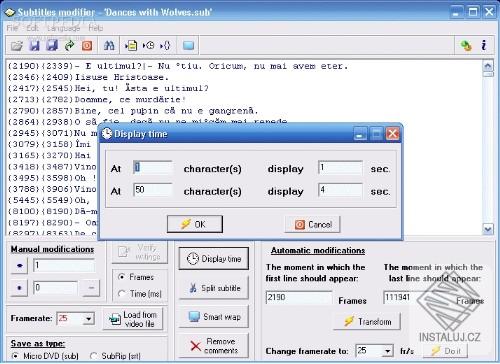
Task: Select the Time (ms) radio button
Action: [x=140, y=294]
